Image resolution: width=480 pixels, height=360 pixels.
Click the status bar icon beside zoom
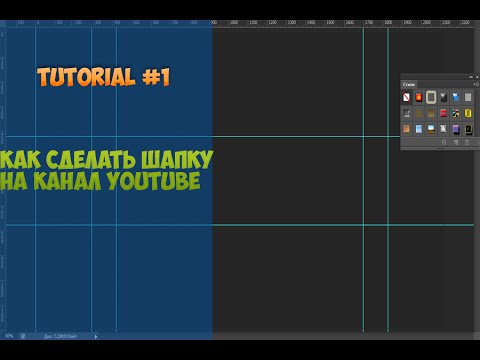(x=23, y=336)
